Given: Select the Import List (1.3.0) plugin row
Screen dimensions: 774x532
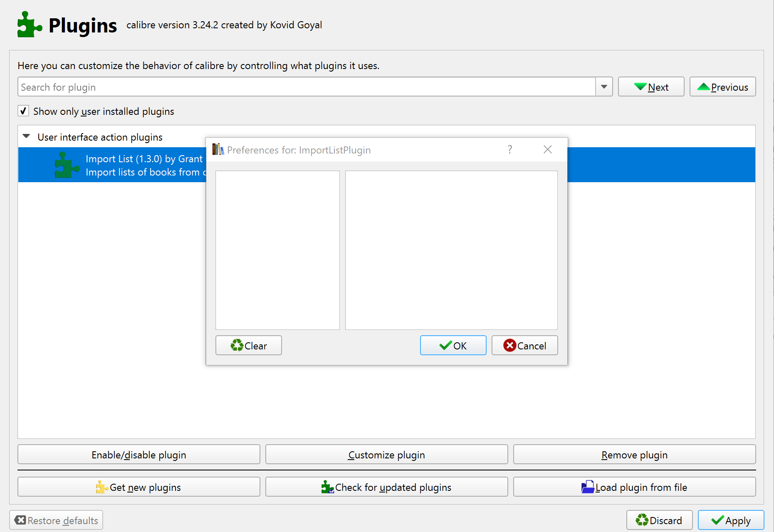Looking at the screenshot, I should (x=387, y=165).
